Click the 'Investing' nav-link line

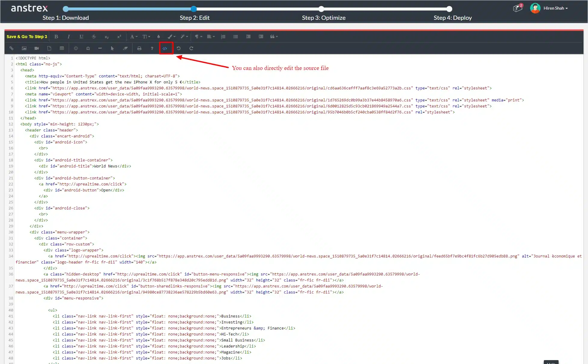pyautogui.click(x=153, y=322)
